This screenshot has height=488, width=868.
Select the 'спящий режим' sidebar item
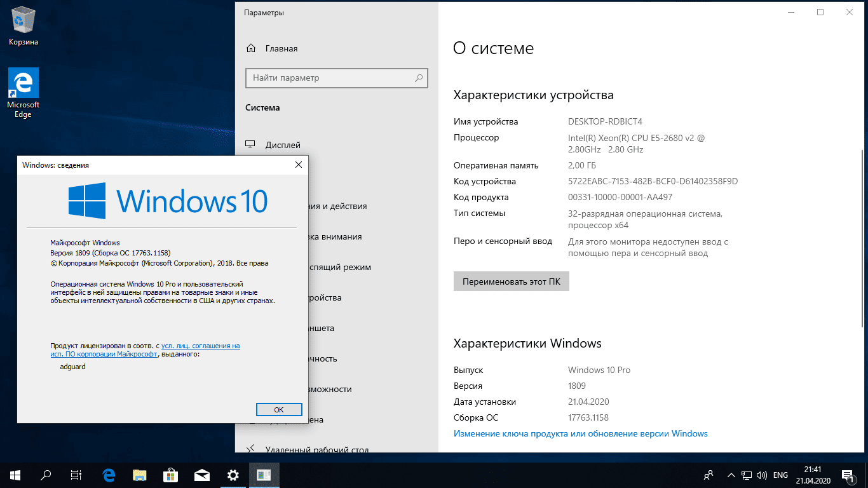click(339, 267)
